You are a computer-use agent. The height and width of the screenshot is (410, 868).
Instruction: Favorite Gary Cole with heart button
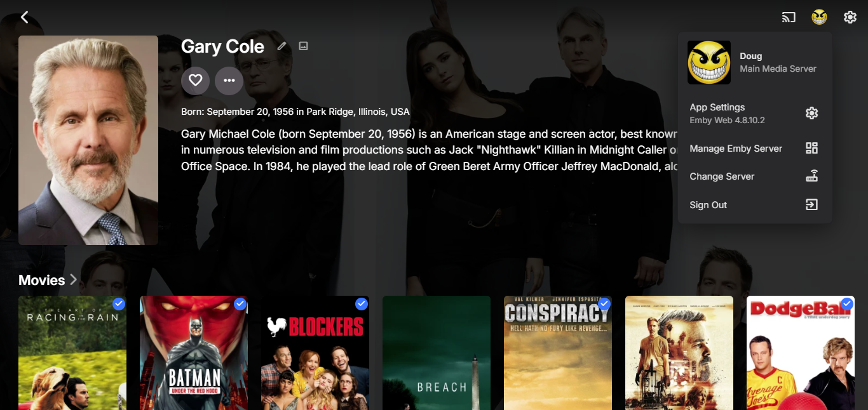[x=195, y=81]
